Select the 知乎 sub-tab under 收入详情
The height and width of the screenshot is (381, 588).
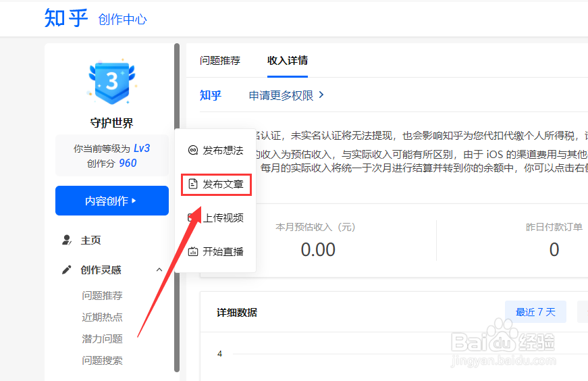pyautogui.click(x=211, y=95)
